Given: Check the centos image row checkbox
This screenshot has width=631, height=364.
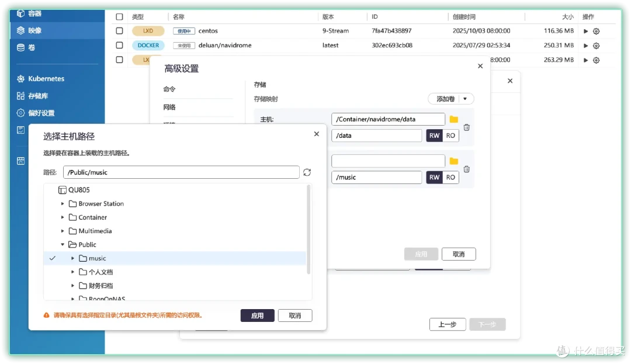Looking at the screenshot, I should pyautogui.click(x=120, y=30).
